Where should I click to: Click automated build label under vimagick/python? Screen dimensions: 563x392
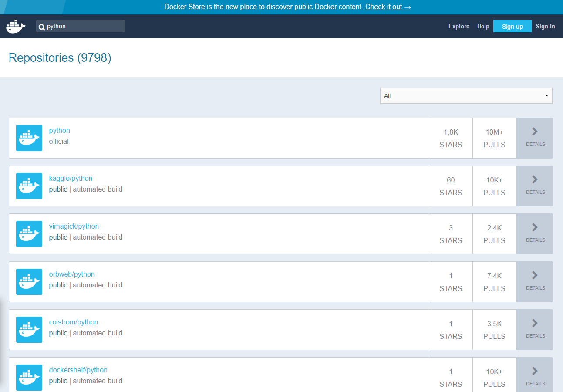click(98, 237)
